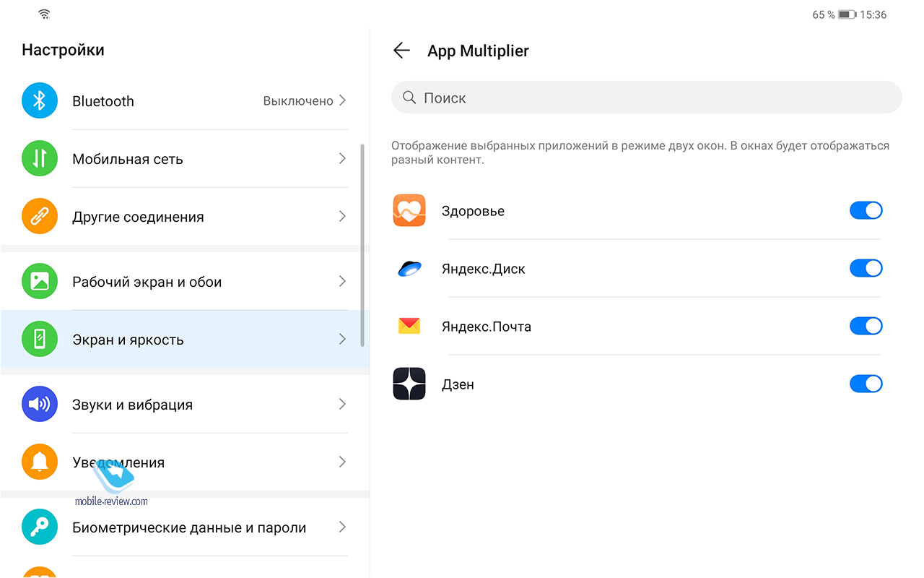Focus the Поиск search field
The height and width of the screenshot is (578, 924).
646,98
